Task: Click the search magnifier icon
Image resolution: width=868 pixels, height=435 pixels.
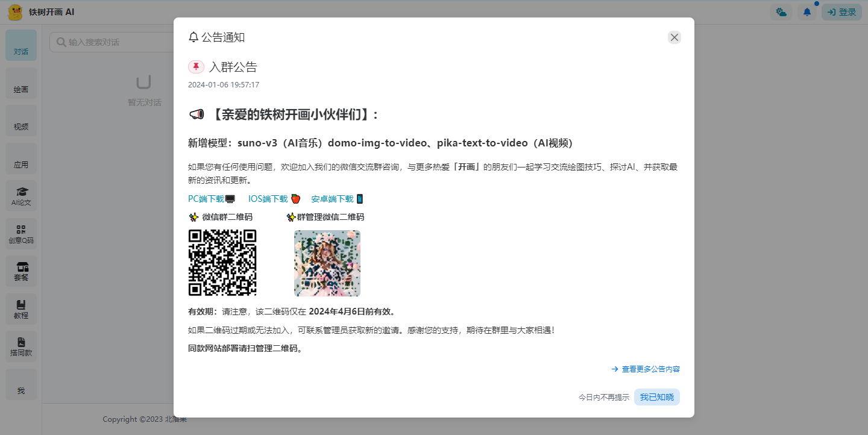Action: (61, 42)
